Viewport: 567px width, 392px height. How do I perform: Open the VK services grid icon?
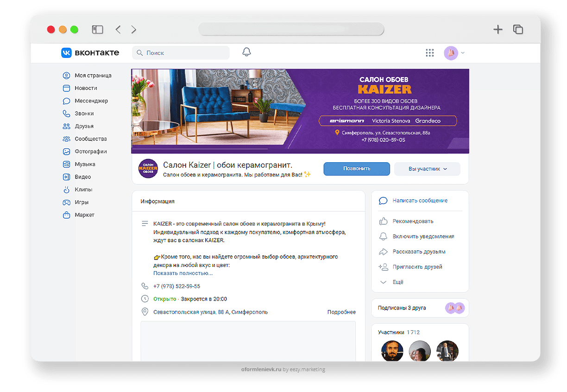[x=430, y=53]
